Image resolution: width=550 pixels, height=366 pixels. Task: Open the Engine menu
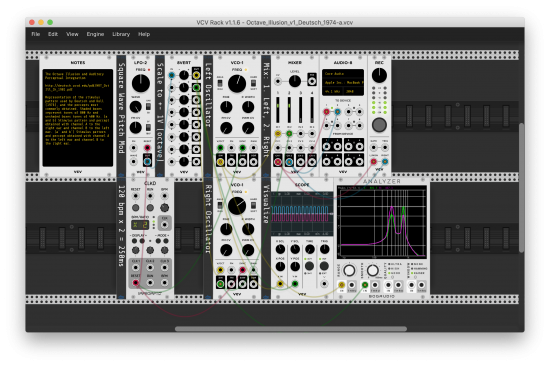[x=95, y=34]
